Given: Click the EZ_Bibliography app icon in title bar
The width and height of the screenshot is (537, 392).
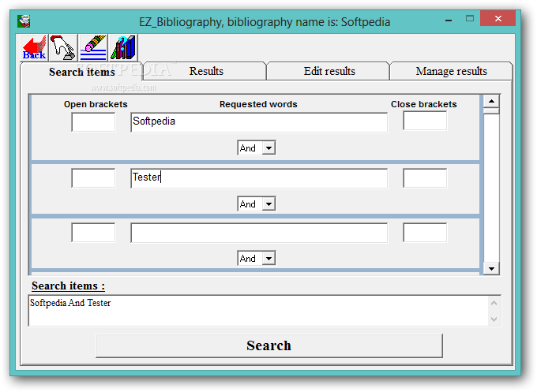Looking at the screenshot, I should (24, 21).
